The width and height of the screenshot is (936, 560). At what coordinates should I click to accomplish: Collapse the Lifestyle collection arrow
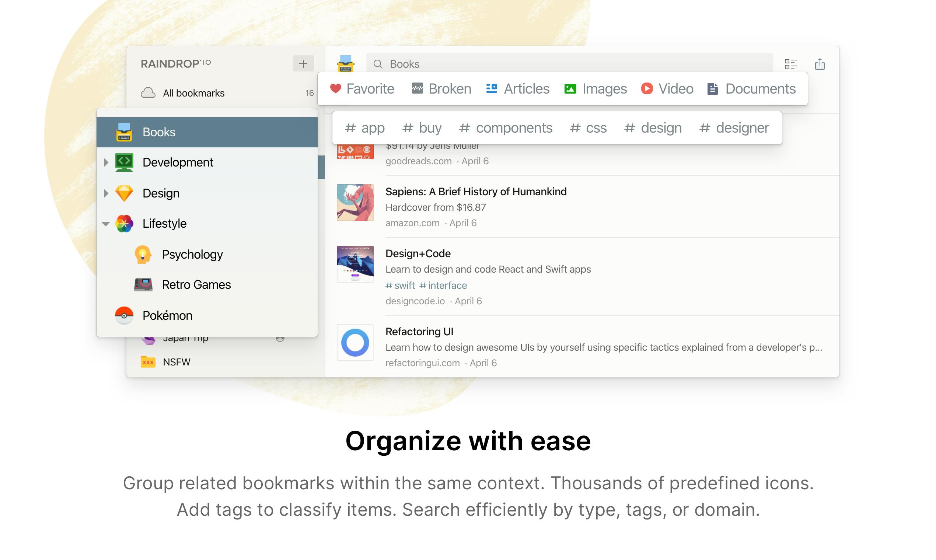tap(106, 224)
